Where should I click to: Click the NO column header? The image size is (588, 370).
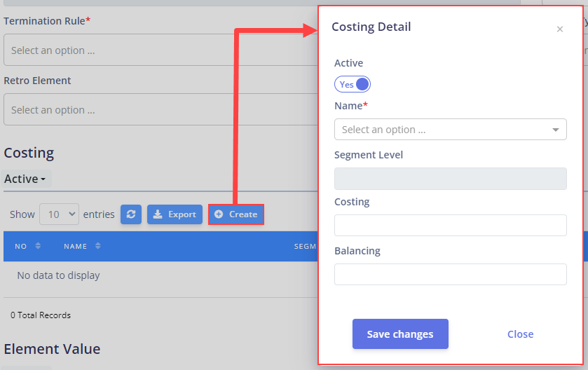(20, 246)
